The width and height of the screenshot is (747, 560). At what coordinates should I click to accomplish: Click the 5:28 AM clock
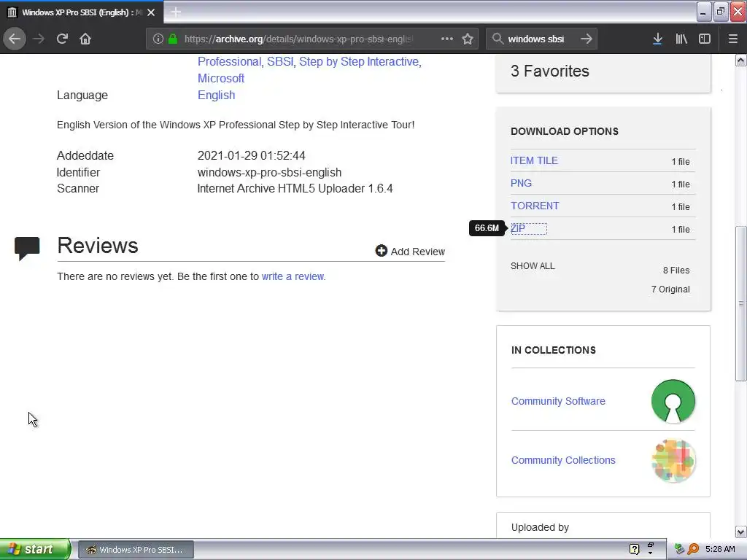720,549
